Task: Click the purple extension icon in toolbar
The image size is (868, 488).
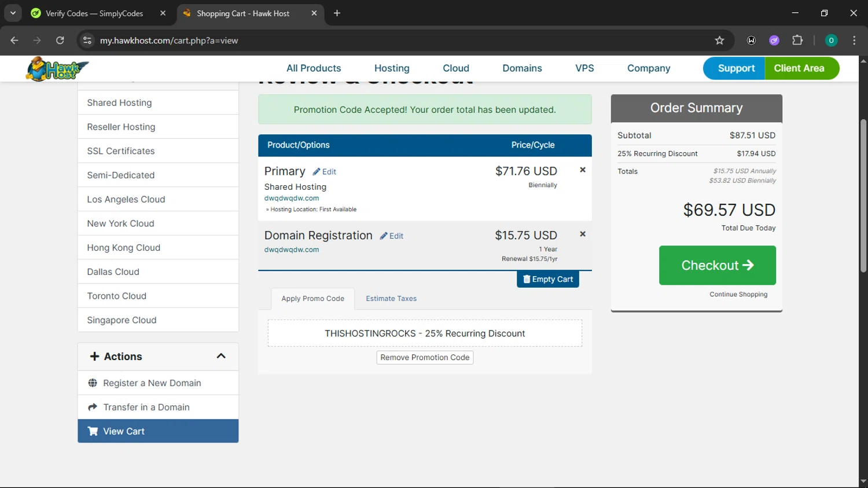Action: click(x=774, y=41)
